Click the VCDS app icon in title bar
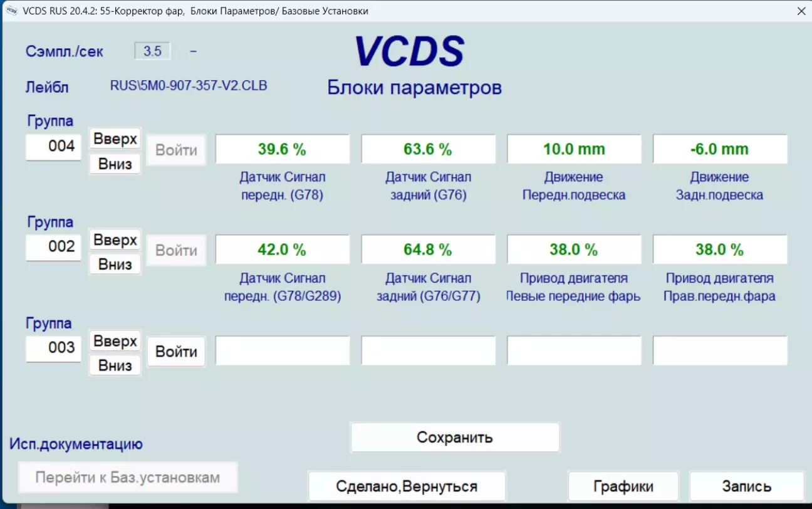812x509 pixels. 11,11
